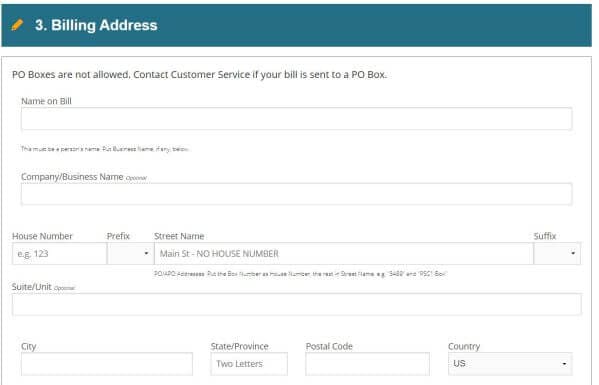
Task: Click the 'House Number' label
Action: tap(42, 236)
